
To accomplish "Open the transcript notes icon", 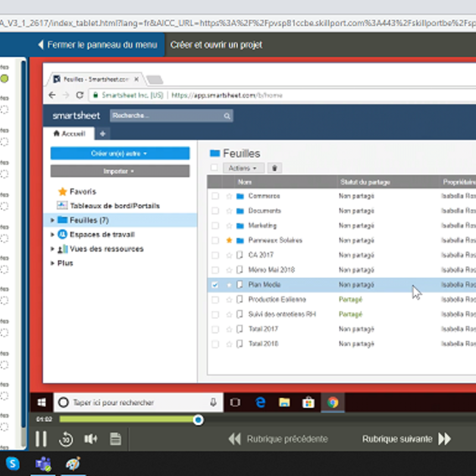I will pos(115,439).
